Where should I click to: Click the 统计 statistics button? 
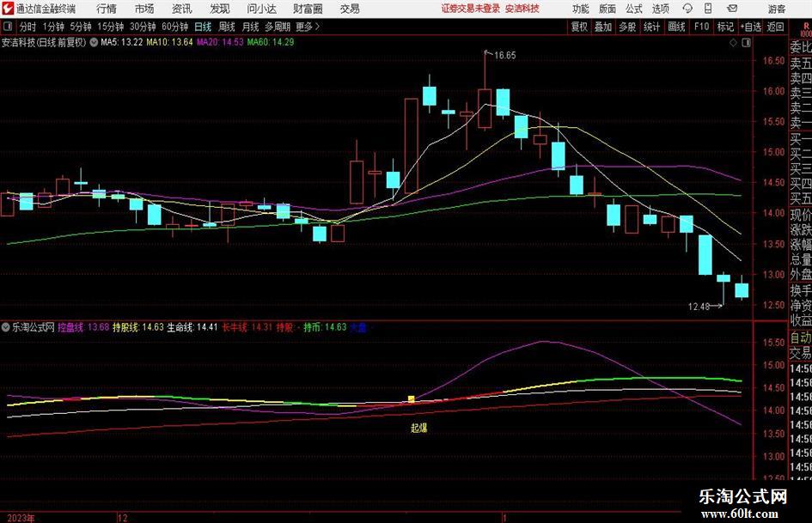tap(651, 27)
